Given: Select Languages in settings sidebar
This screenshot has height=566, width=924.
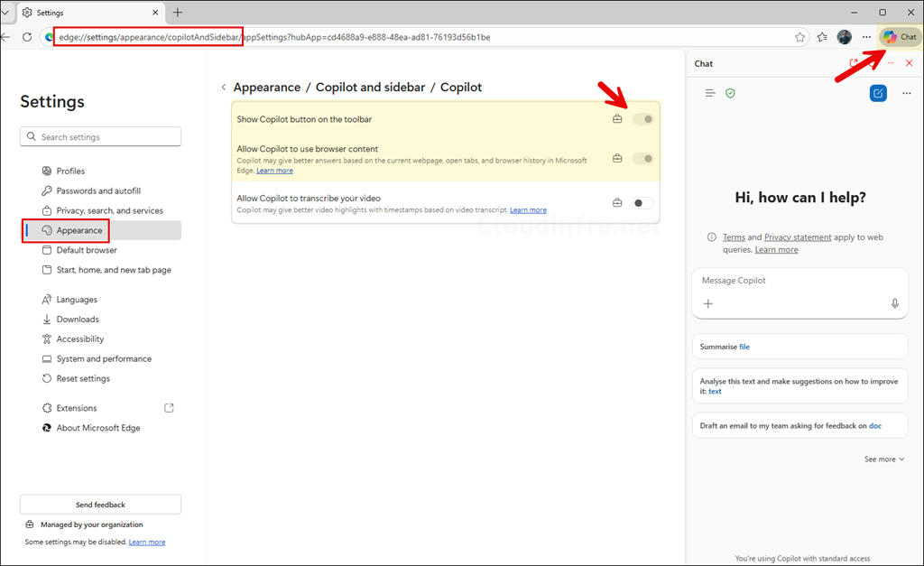Looking at the screenshot, I should 77,300.
